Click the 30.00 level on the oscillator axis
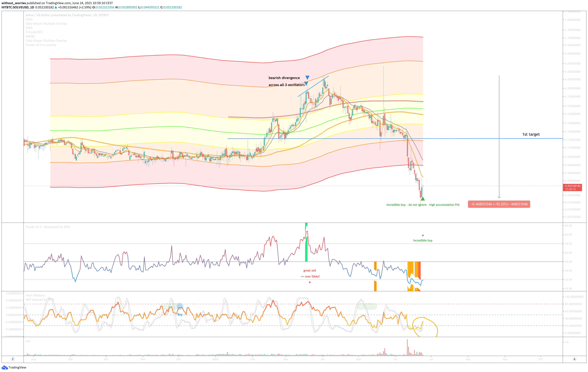This screenshot has height=372, width=588. pyautogui.click(x=568, y=280)
